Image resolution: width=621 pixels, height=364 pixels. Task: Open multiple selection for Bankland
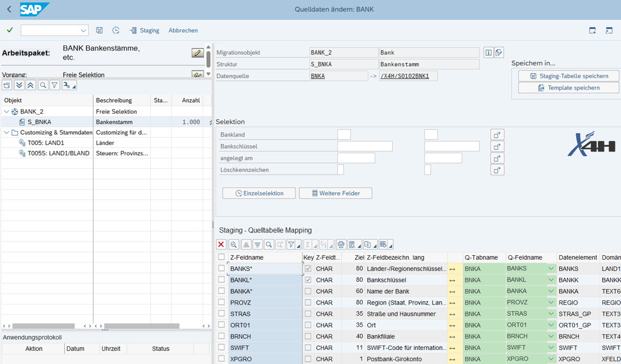tap(497, 135)
